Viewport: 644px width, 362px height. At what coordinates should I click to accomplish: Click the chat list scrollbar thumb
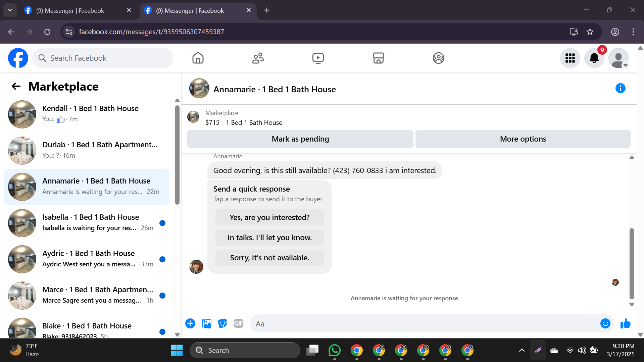point(177,154)
